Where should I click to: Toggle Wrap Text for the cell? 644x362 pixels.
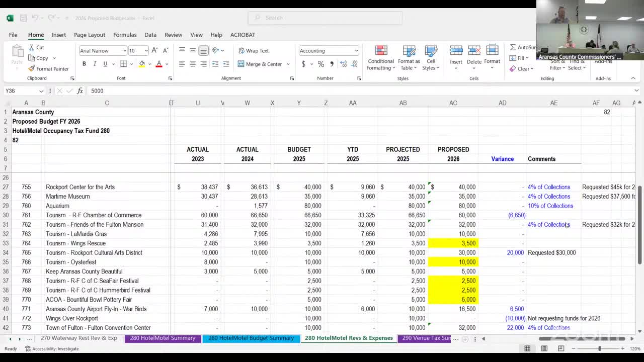[x=253, y=51]
